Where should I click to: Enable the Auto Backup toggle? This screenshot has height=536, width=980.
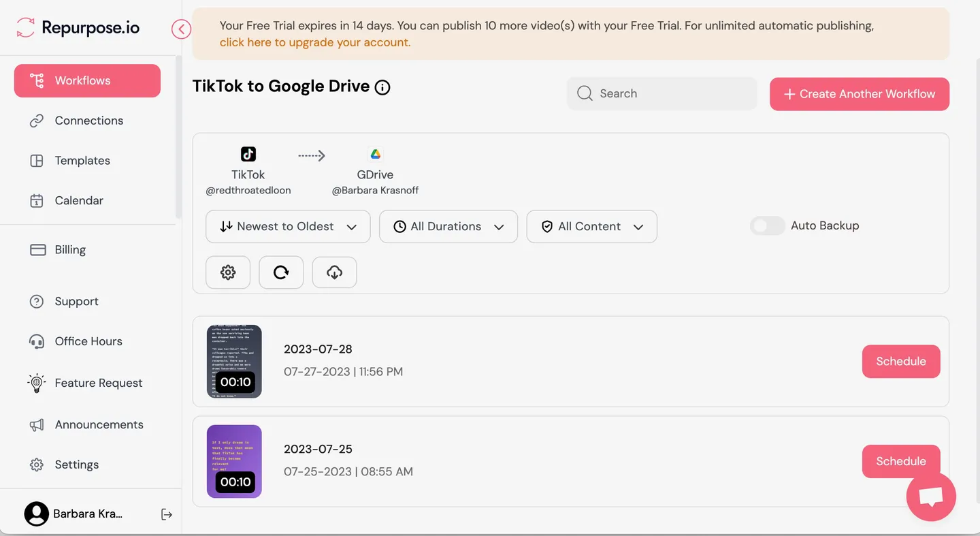coord(767,225)
